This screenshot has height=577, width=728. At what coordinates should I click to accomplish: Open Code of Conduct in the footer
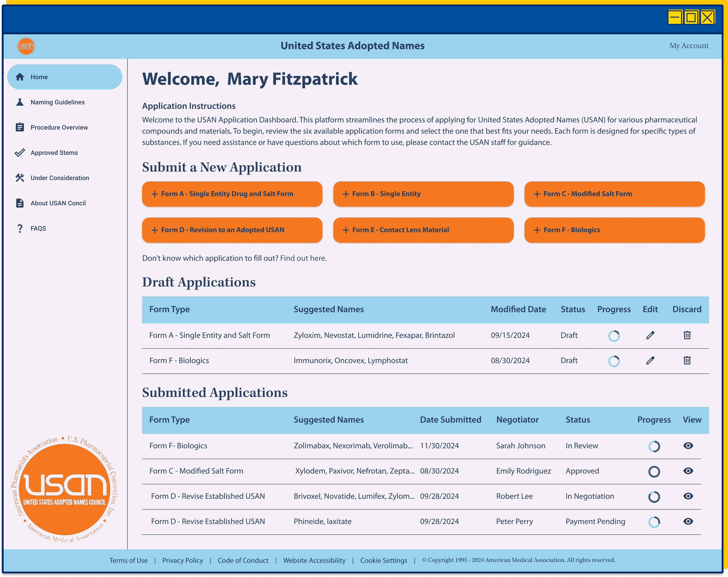point(243,561)
